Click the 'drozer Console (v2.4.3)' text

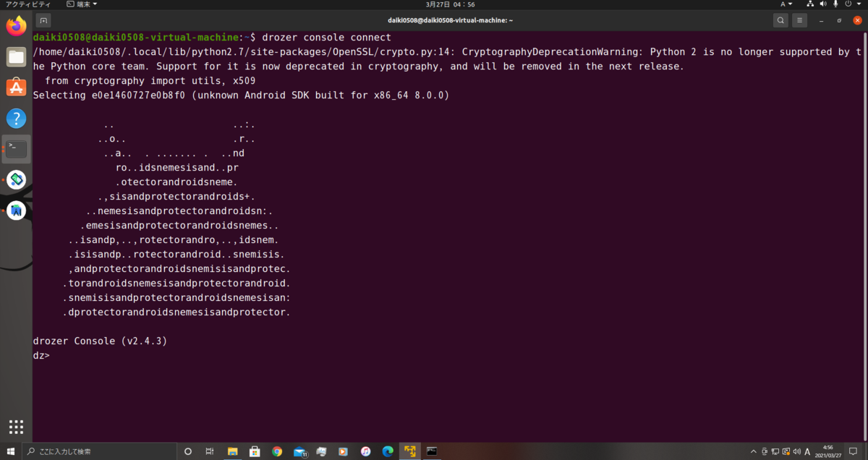(101, 341)
